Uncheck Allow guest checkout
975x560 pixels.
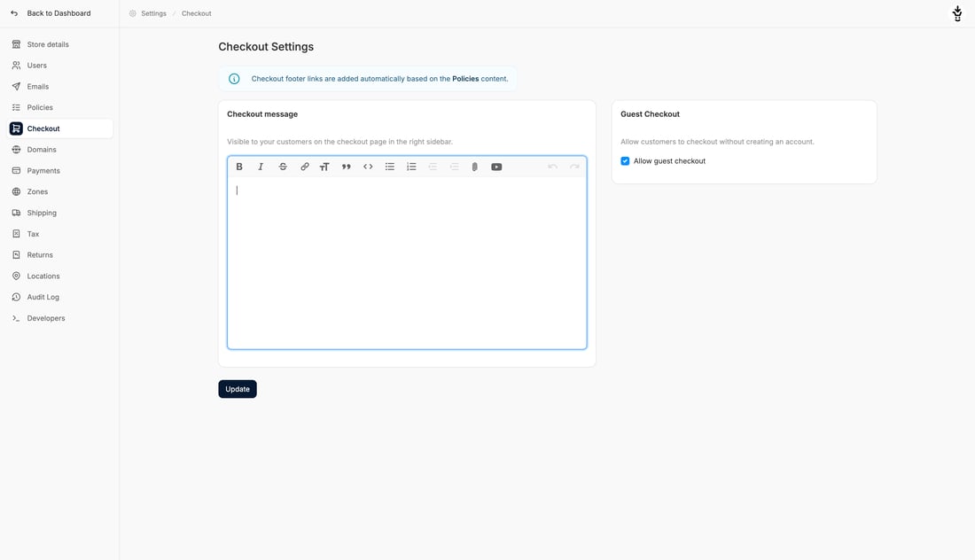point(625,161)
